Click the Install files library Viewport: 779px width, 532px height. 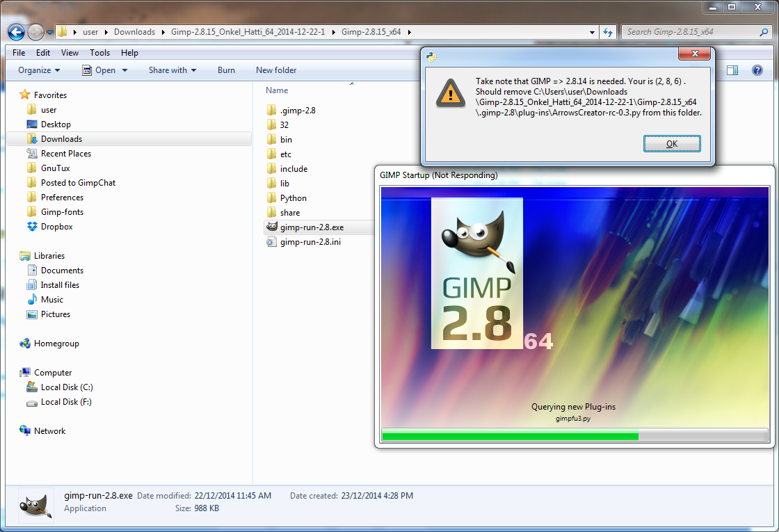click(60, 285)
